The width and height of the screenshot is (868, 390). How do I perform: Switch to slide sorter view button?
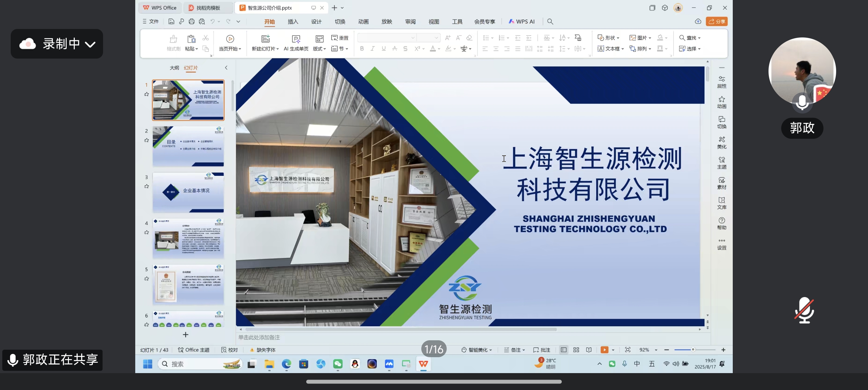(x=576, y=350)
